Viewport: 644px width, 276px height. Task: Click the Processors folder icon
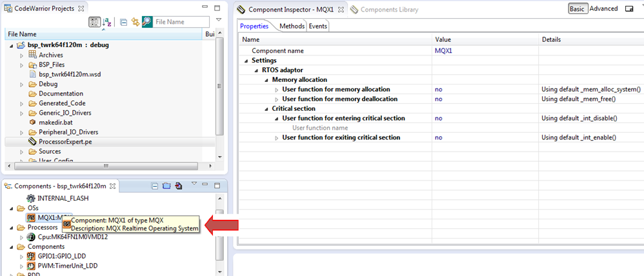[21, 228]
